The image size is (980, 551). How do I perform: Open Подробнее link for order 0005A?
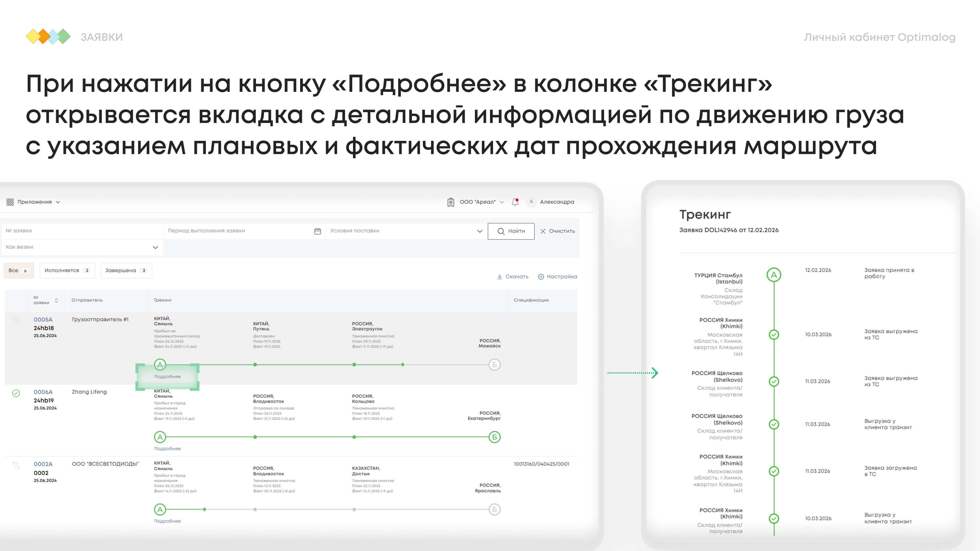pos(167,377)
